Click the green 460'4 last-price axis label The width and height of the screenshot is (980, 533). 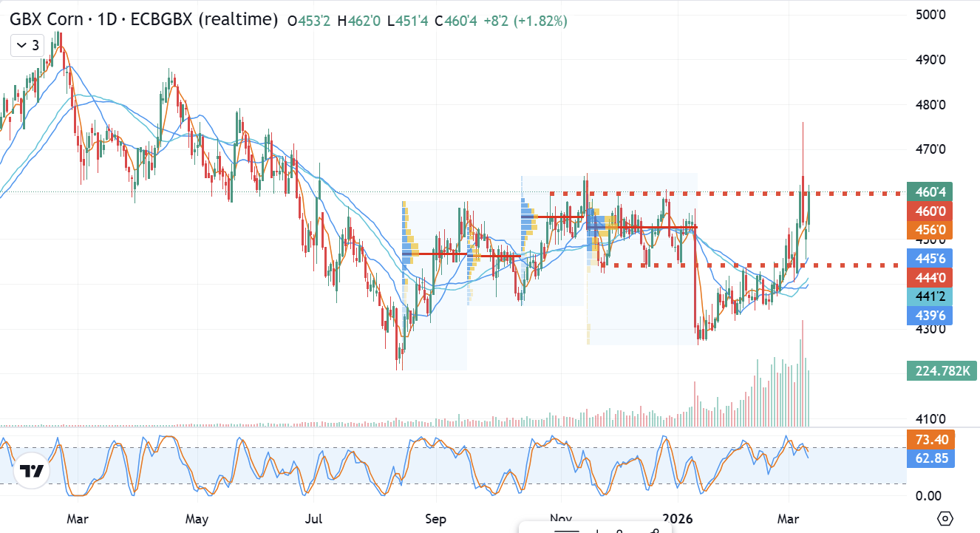pos(931,192)
